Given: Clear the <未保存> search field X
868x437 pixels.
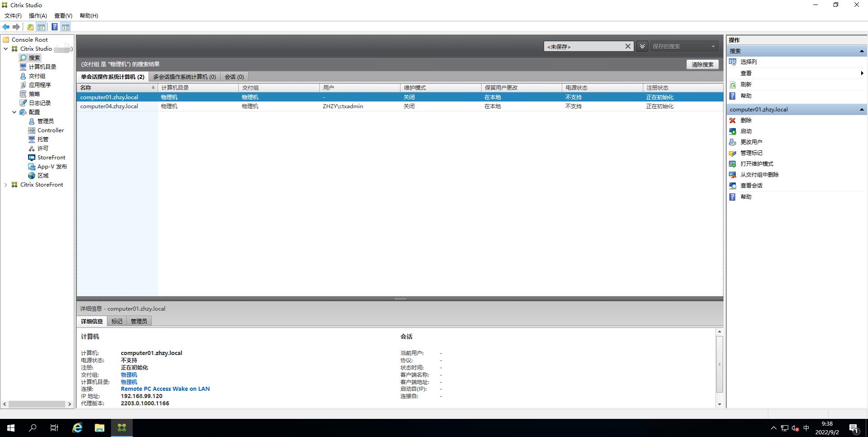Looking at the screenshot, I should (627, 46).
